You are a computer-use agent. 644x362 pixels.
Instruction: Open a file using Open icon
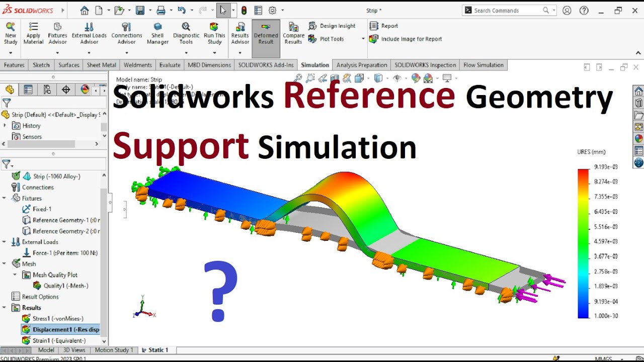[118, 11]
